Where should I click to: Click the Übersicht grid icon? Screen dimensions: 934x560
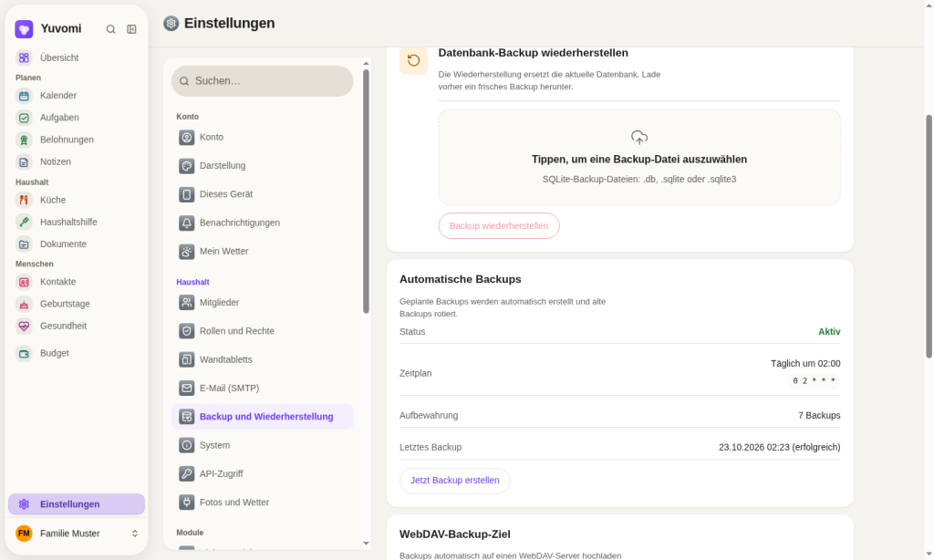[24, 57]
